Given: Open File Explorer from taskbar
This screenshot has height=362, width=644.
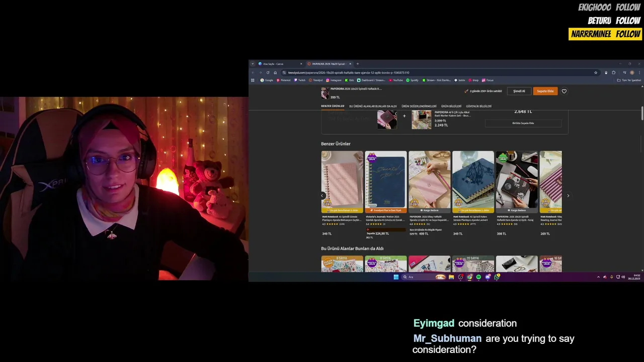Looking at the screenshot, I should 451,277.
